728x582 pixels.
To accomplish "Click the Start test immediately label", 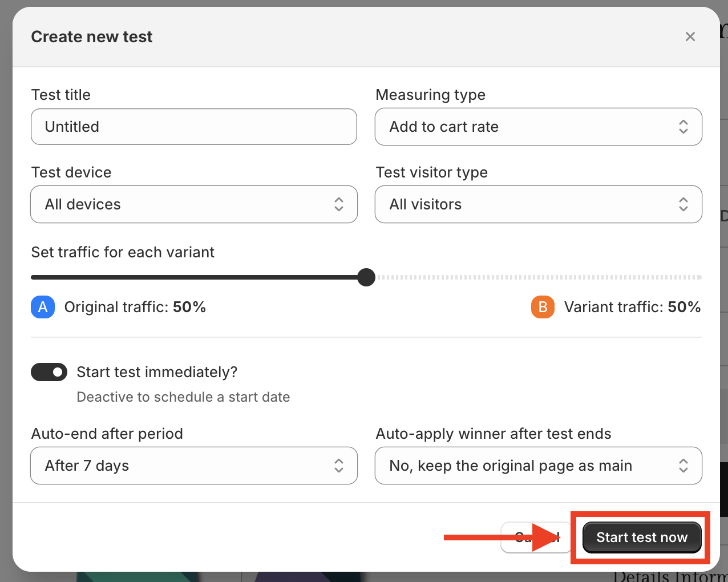I will pyautogui.click(x=157, y=373).
